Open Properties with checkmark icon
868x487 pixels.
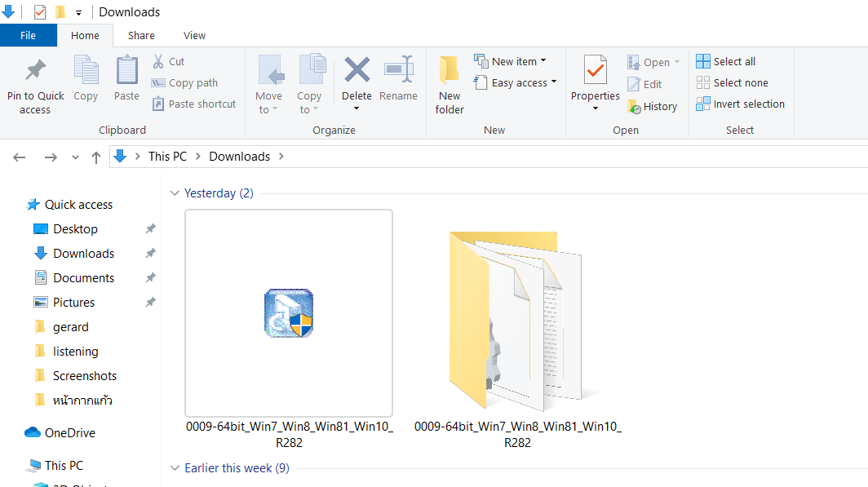coord(596,72)
